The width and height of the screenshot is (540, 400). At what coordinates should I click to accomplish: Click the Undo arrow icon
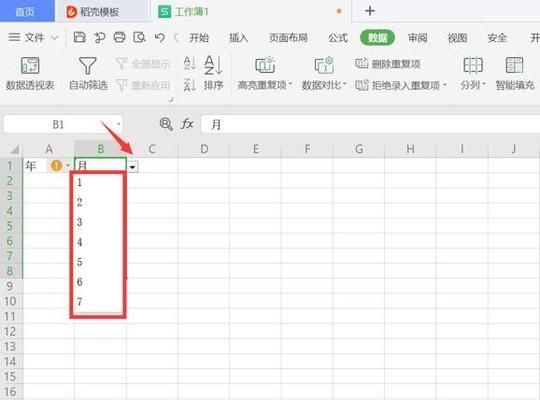159,37
